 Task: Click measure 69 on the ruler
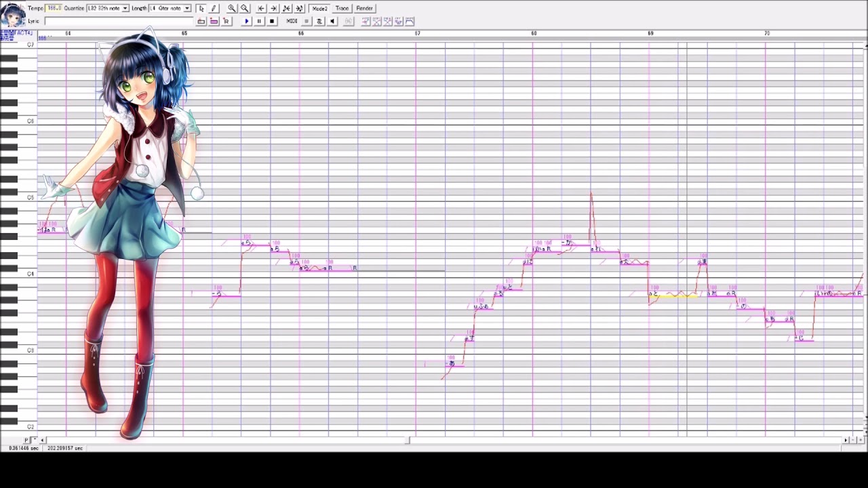click(x=650, y=33)
